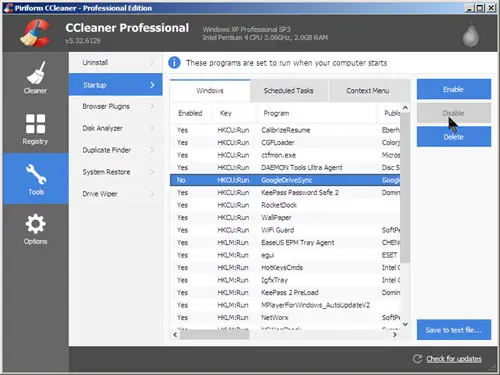Expand the Uninstall tool chevron
Image resolution: width=500 pixels, height=375 pixels.
tap(152, 63)
